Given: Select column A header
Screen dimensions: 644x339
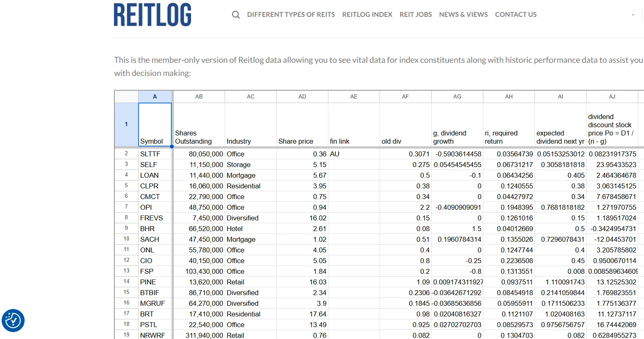Looking at the screenshot, I should click(155, 97).
